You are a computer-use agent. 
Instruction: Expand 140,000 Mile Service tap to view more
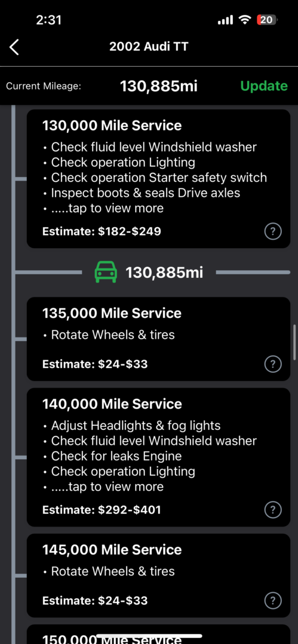[107, 487]
